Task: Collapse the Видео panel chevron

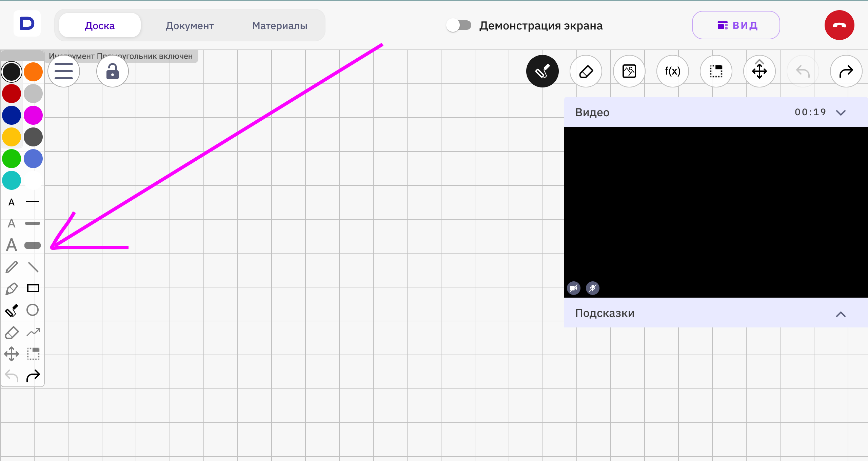Action: point(841,113)
